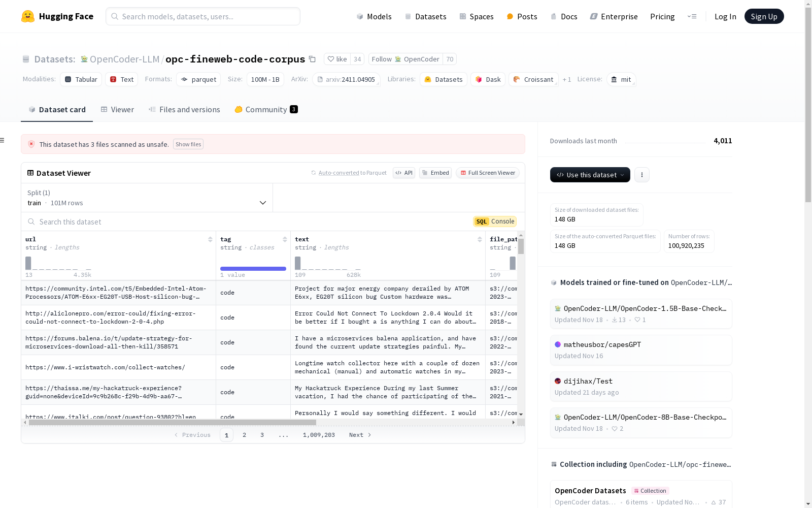Viewport: 812px width, 508px height.
Task: Follow OpenCoder organization
Action: pyautogui.click(x=405, y=59)
